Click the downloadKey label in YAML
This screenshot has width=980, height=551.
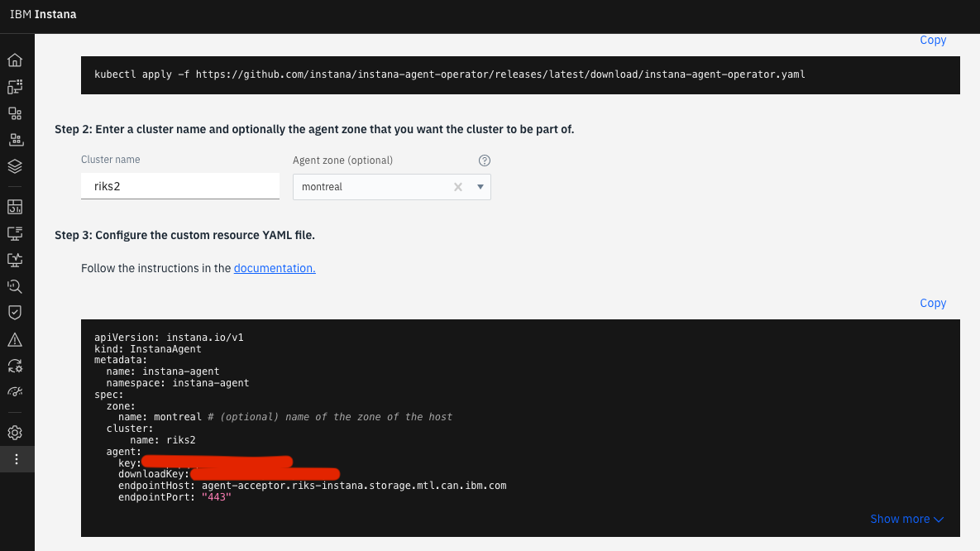point(154,474)
